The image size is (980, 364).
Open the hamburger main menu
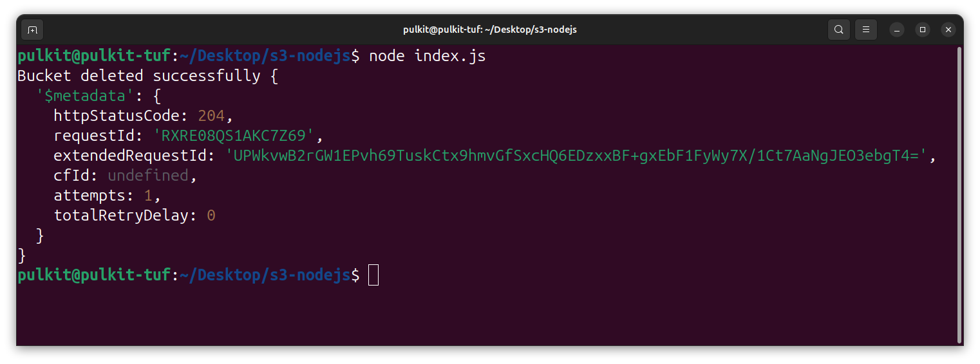[866, 30]
